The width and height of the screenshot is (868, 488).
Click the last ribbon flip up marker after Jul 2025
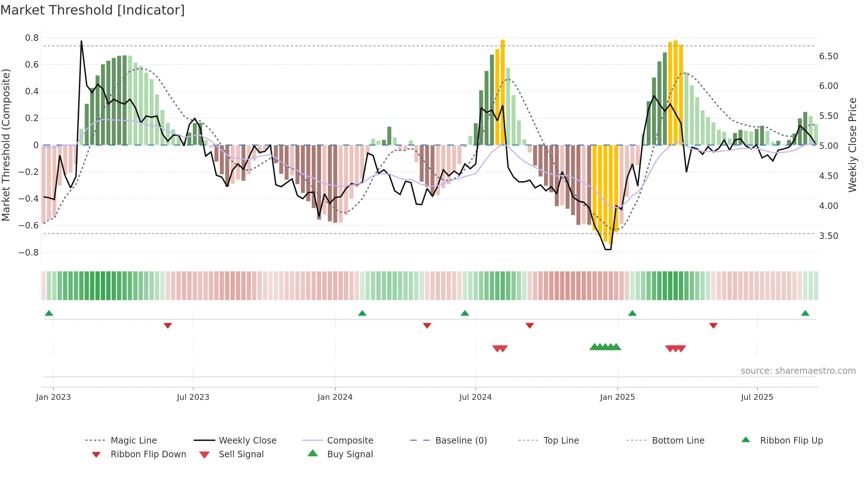(x=805, y=313)
